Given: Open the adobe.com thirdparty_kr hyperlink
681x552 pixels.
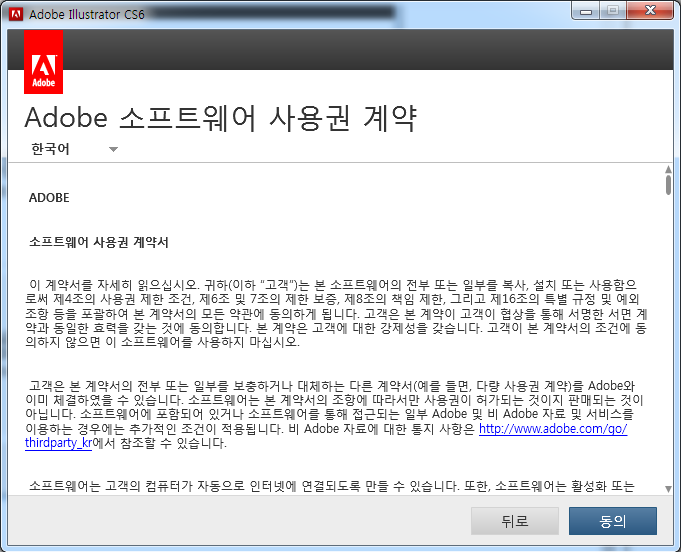Looking at the screenshot, I should click(x=552, y=429).
